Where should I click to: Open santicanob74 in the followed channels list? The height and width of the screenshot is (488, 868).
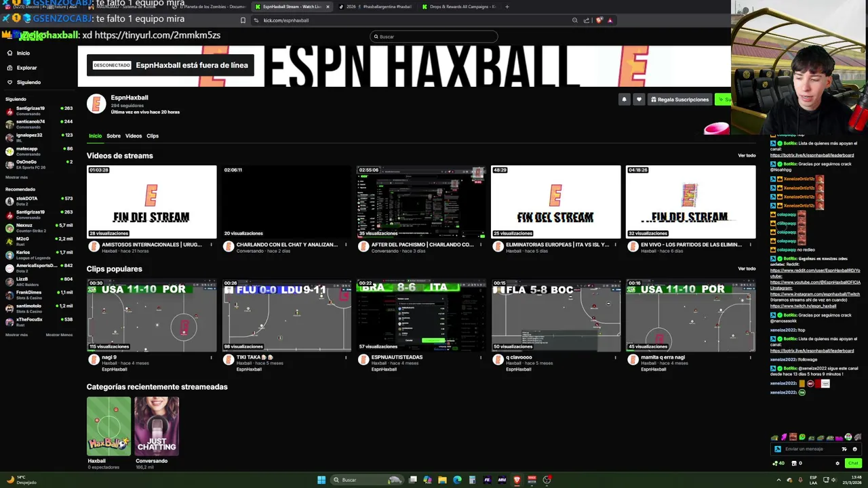[39, 124]
